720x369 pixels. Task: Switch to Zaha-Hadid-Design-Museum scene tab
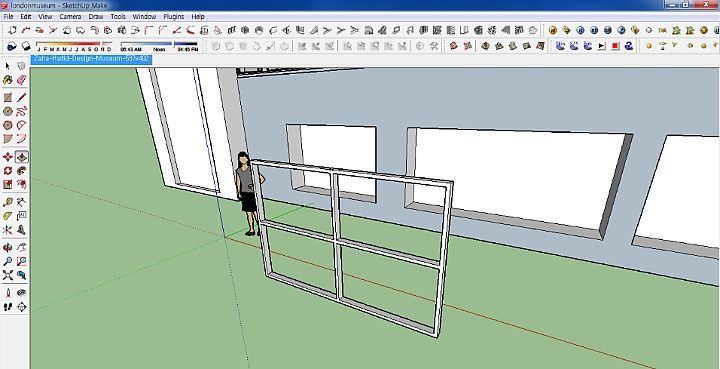91,59
